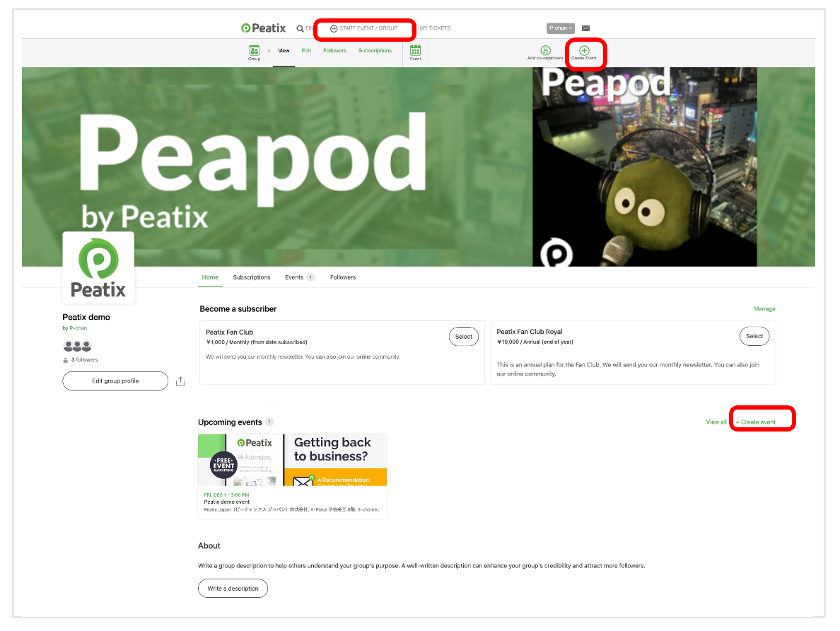Open the messages envelope icon
Screen dimensions: 840x631
tap(585, 28)
